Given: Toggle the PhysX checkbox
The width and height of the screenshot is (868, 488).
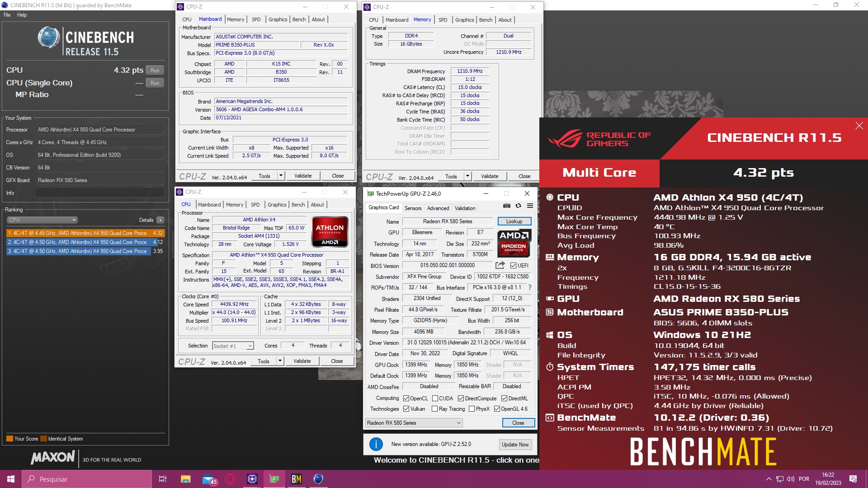Looking at the screenshot, I should click(x=472, y=409).
